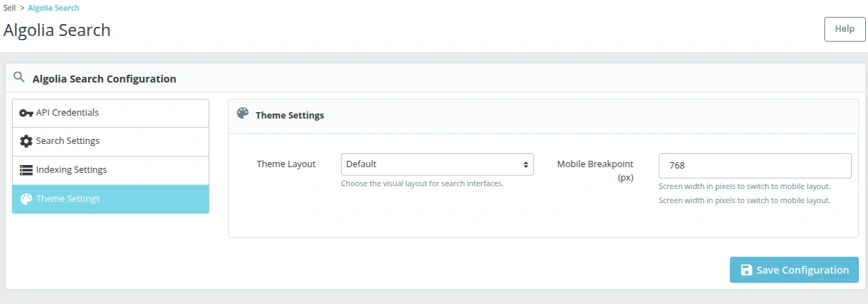
Task: Open the Theme Layout dropdown
Action: click(437, 164)
